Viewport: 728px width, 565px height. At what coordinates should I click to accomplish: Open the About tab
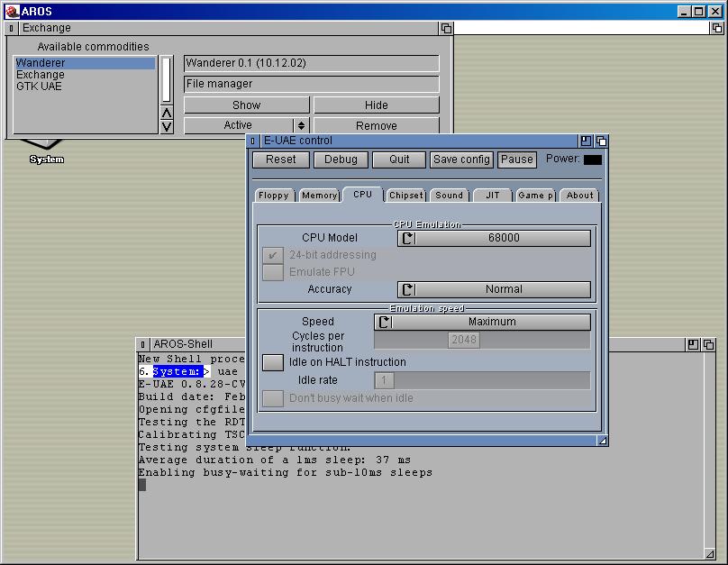coord(579,196)
